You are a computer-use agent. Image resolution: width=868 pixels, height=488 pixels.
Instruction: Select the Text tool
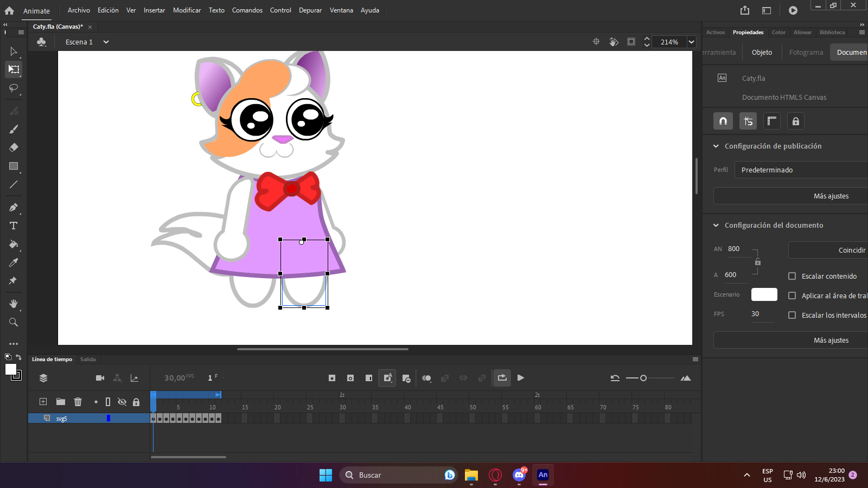(14, 226)
